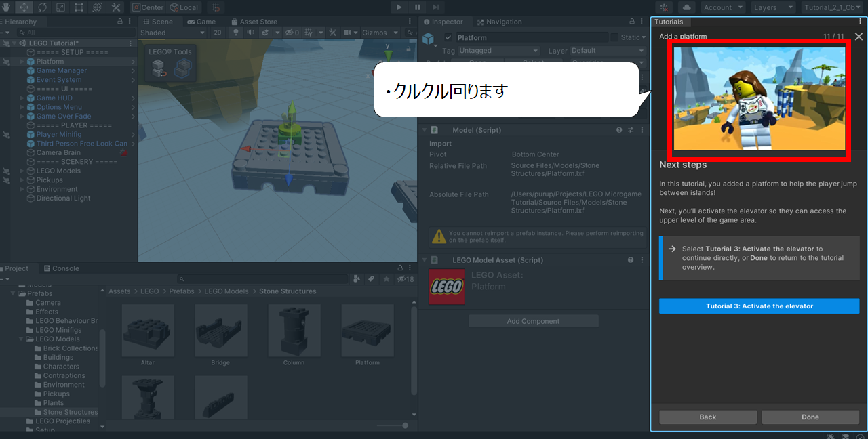Click the snap settings toolbar icon

coord(216,7)
